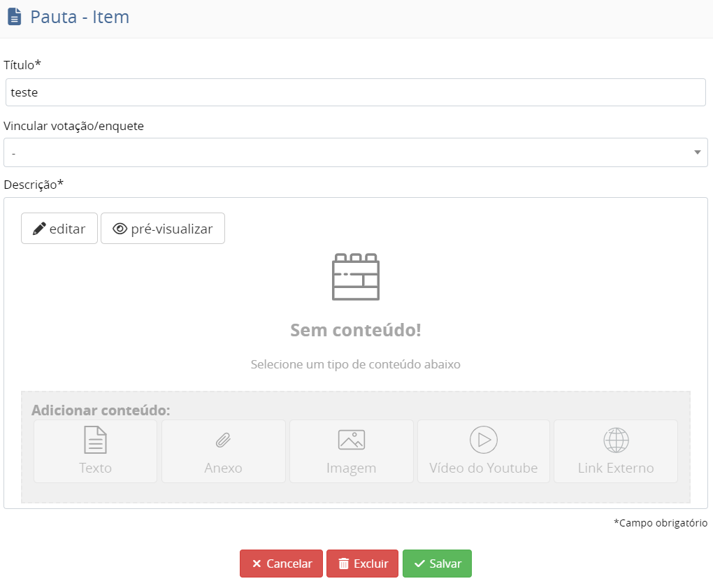This screenshot has width=713, height=588.
Task: Click the Adicionar conteúdo: heading
Action: 101,410
